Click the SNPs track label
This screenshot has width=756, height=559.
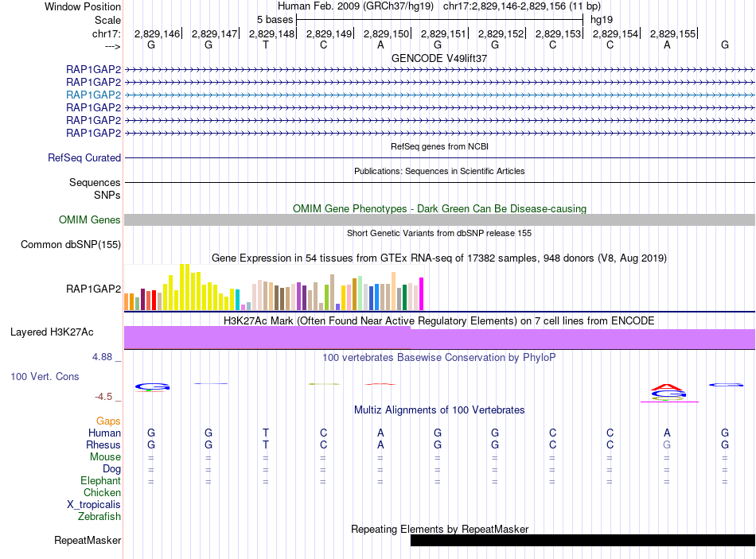[107, 195]
